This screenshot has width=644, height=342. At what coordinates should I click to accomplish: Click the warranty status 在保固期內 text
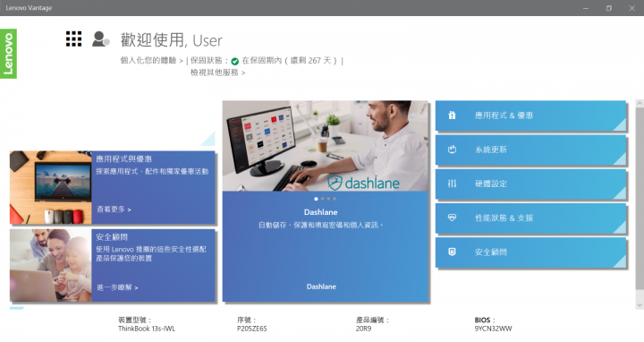tap(289, 60)
